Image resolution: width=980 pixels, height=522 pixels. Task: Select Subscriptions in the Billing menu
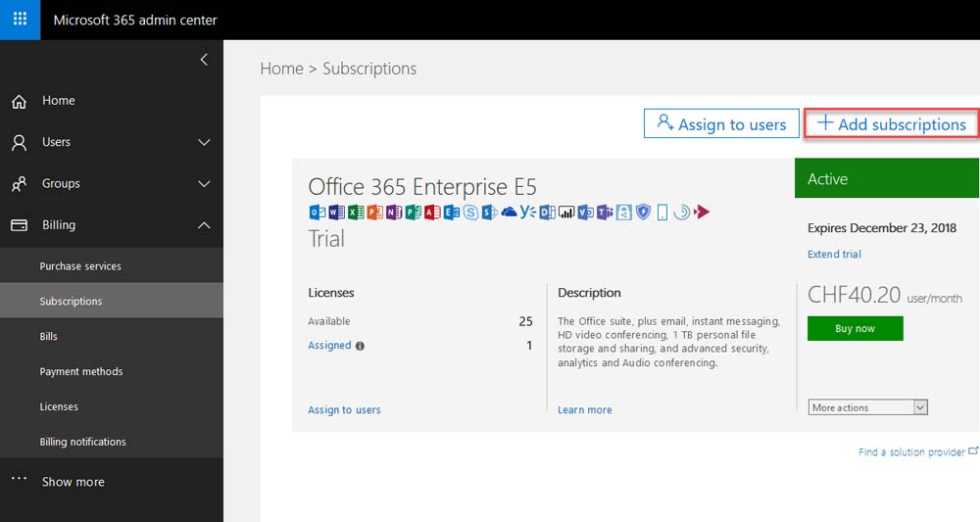[x=112, y=301]
